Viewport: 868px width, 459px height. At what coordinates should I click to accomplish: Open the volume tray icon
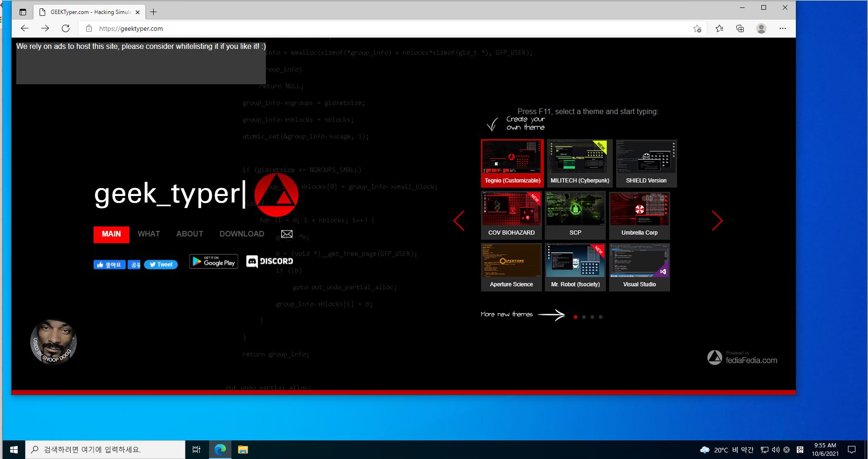coord(775,450)
